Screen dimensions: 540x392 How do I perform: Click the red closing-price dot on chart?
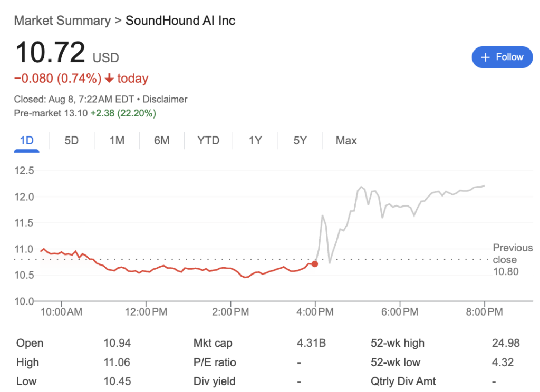315,264
